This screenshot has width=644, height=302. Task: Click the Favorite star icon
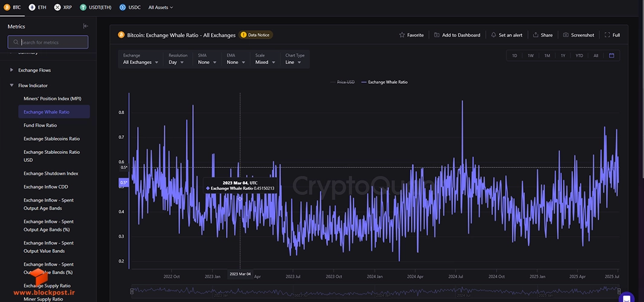point(402,35)
